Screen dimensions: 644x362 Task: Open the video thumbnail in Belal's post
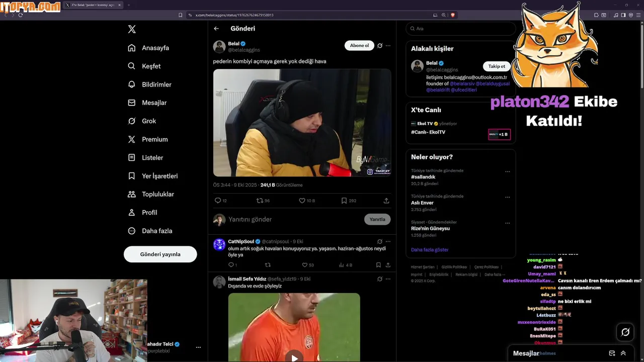click(302, 123)
